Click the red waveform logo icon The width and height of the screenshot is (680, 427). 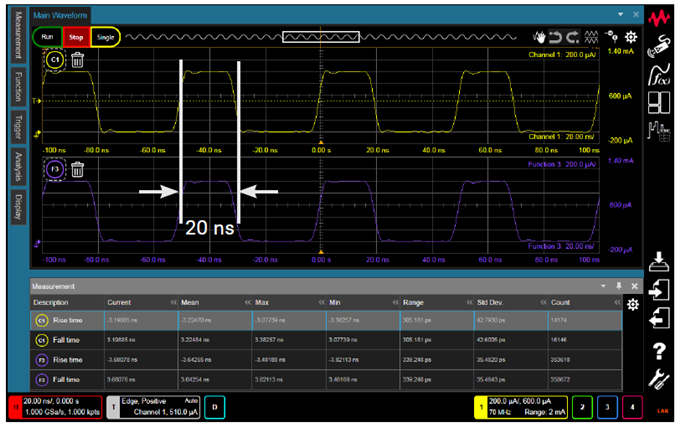pyautogui.click(x=659, y=18)
